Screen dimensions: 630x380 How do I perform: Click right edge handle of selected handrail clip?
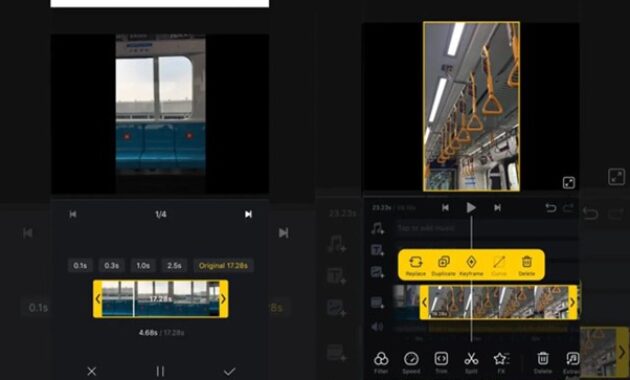(573, 302)
